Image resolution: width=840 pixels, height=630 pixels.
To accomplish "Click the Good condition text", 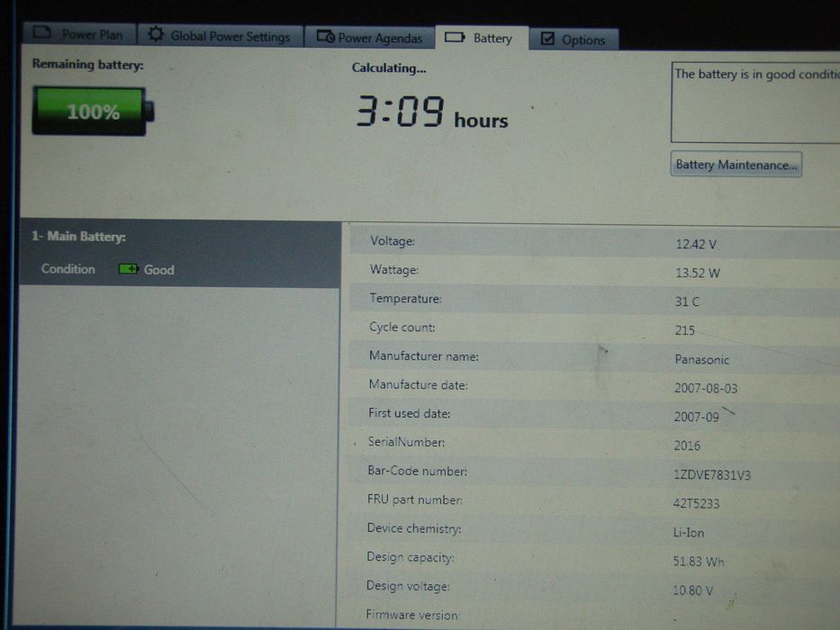I will [158, 269].
